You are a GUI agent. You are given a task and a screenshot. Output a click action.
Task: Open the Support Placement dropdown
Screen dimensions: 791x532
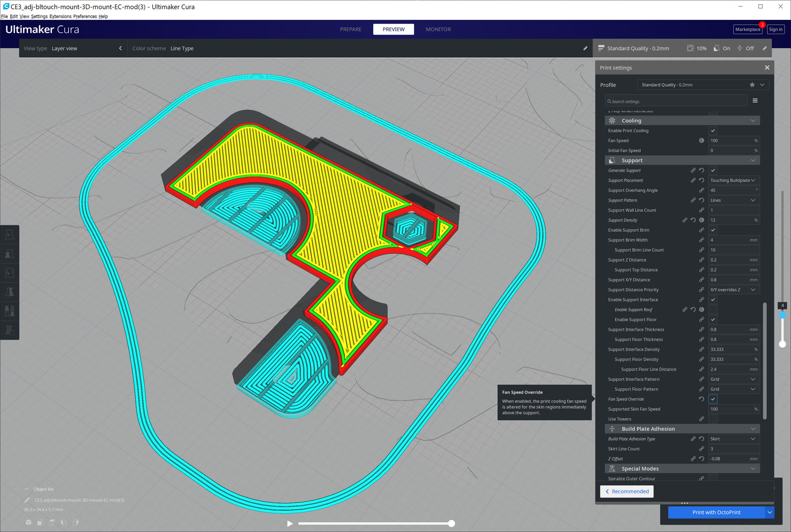coord(733,180)
